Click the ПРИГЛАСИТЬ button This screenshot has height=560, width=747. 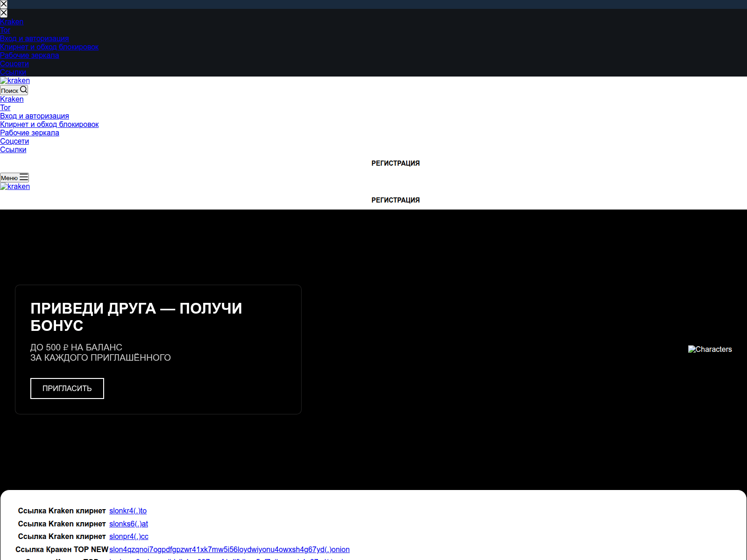tap(67, 388)
